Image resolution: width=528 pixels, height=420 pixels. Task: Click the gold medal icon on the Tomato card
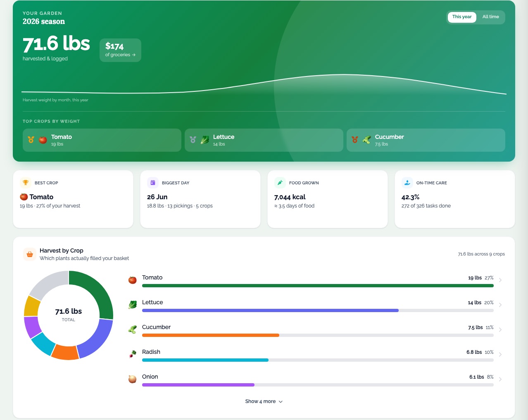point(31,140)
